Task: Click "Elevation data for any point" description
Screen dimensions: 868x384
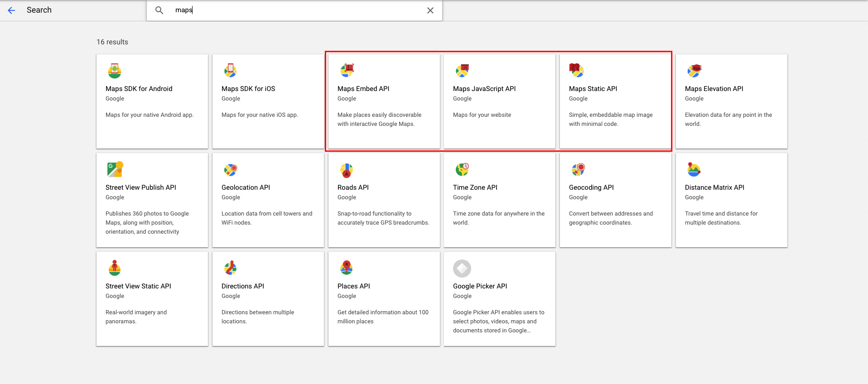Action: coord(728,120)
